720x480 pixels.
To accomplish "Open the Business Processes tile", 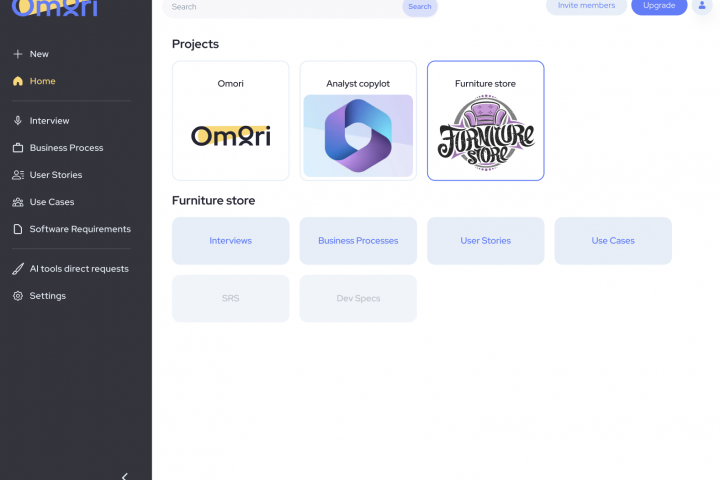I will pos(358,241).
